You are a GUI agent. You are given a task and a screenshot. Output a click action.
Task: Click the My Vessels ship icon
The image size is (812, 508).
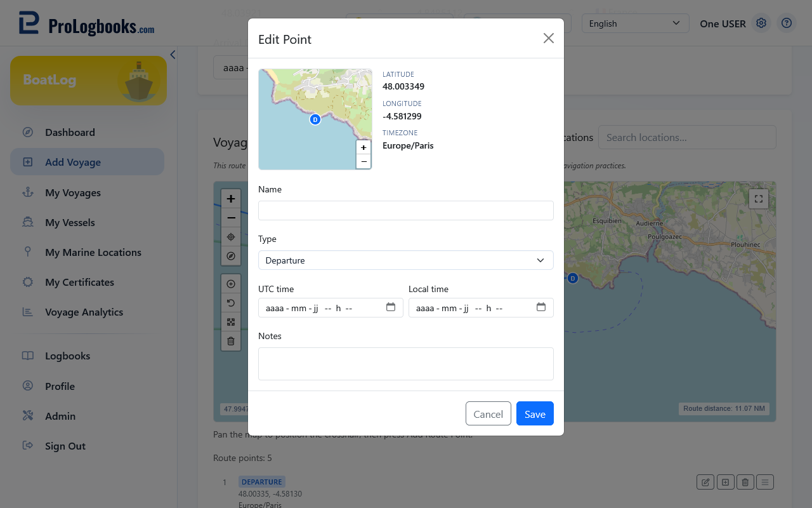[27, 222]
